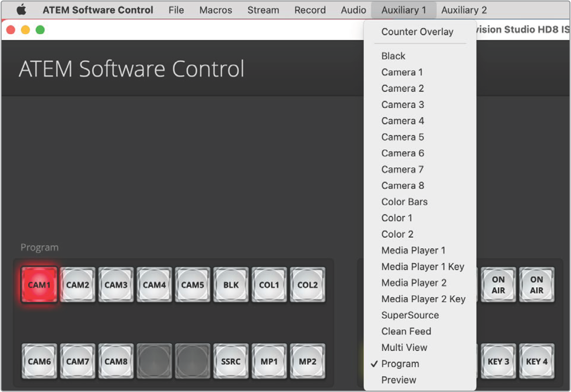Select Color Bars menu entry

coord(420,202)
